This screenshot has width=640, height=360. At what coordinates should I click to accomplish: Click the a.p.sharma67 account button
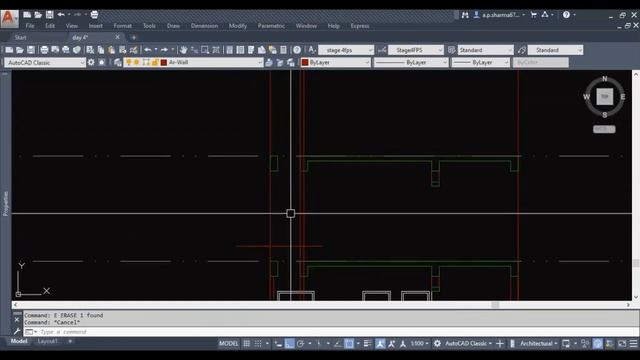499,15
